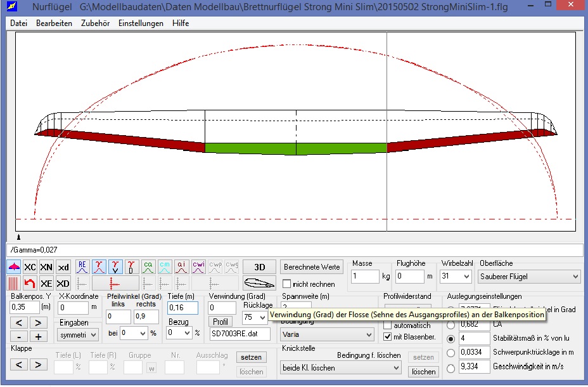Open the Einstellungen menu
Screen dimensions: 588x387
pyautogui.click(x=141, y=23)
